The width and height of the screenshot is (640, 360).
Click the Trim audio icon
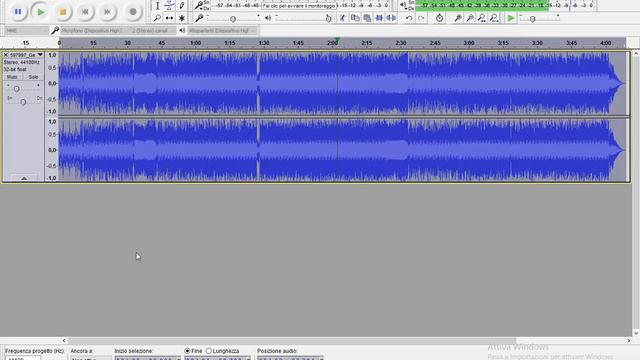pyautogui.click(x=379, y=18)
